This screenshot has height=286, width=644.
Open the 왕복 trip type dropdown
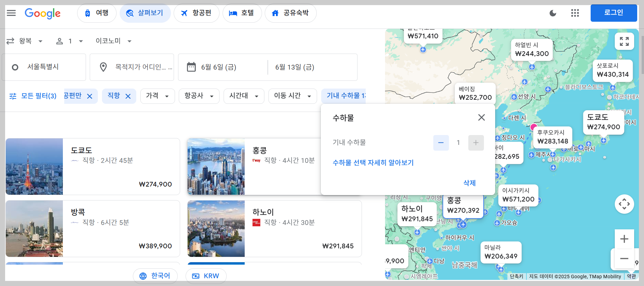click(x=24, y=41)
